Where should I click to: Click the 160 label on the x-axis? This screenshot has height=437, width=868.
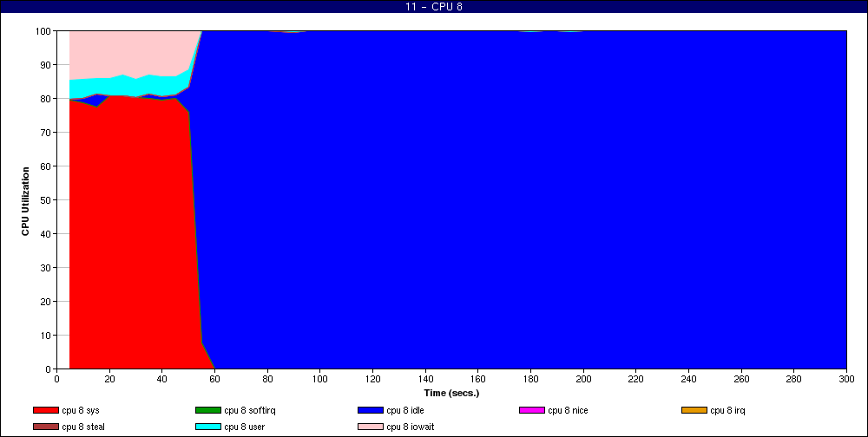[x=477, y=380]
